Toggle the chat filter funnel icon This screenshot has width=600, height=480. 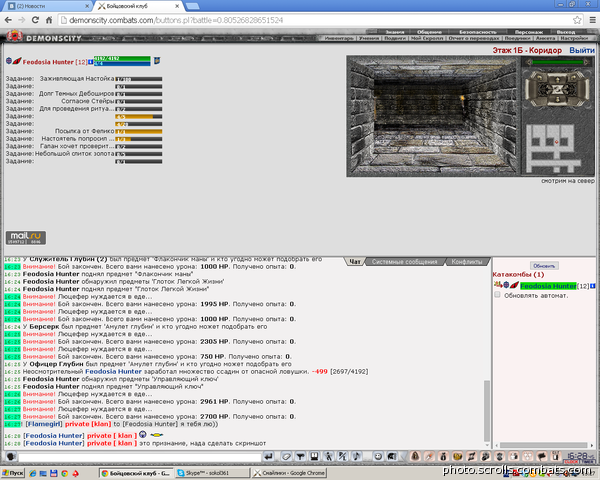click(301, 456)
